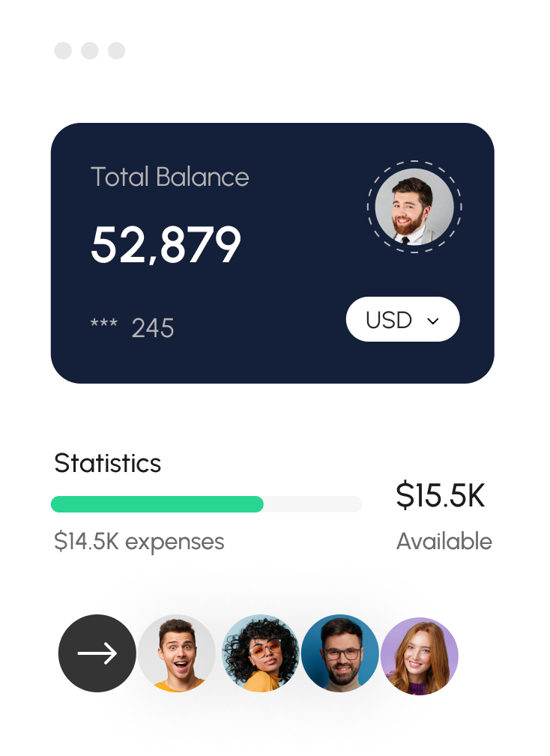Open the card's bearded man profile avatar

414,207
